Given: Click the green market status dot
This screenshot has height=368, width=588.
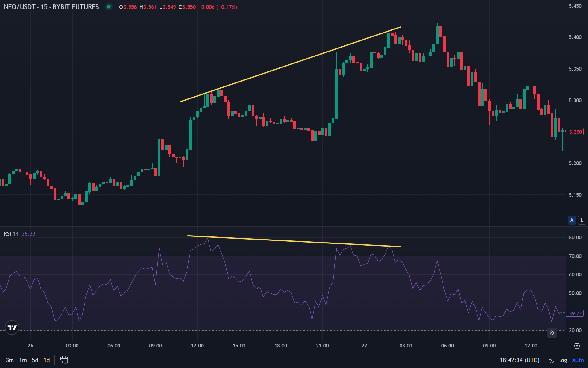Looking at the screenshot, I should click(109, 7).
